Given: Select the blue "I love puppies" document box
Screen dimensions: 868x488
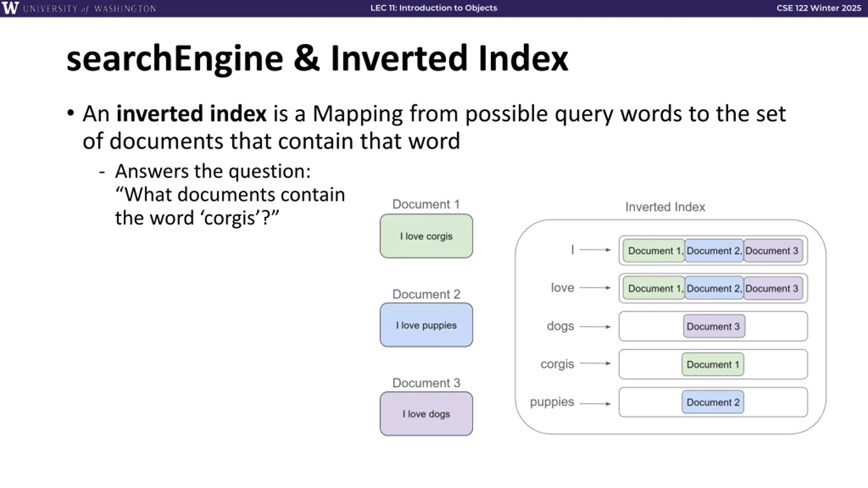Looking at the screenshot, I should point(426,325).
